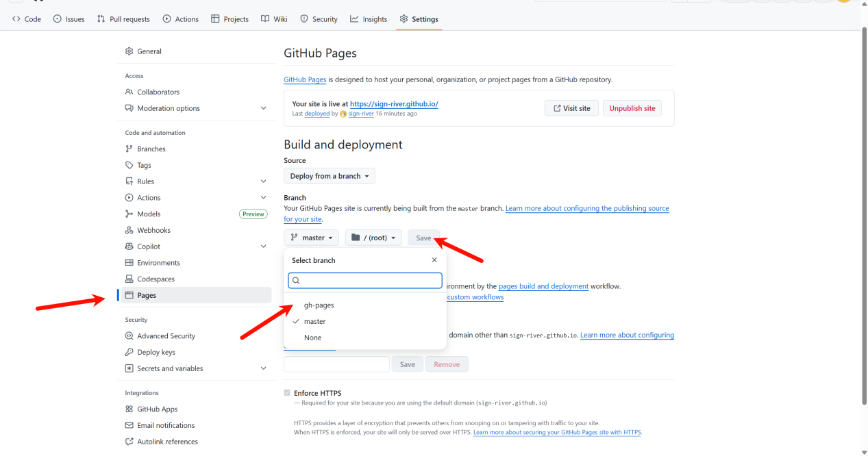Image resolution: width=868 pixels, height=456 pixels.
Task: Select the Settings tab
Action: (x=419, y=19)
